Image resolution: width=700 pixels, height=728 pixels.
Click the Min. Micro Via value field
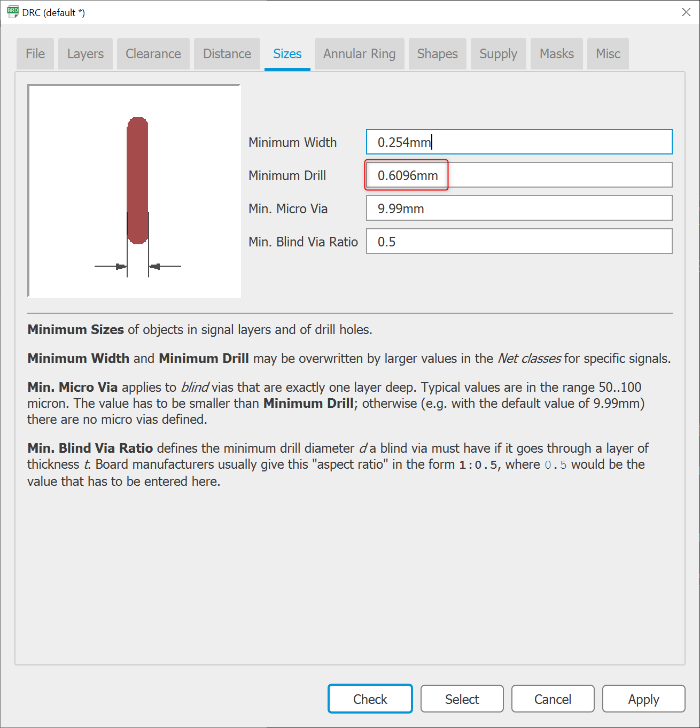(x=518, y=208)
